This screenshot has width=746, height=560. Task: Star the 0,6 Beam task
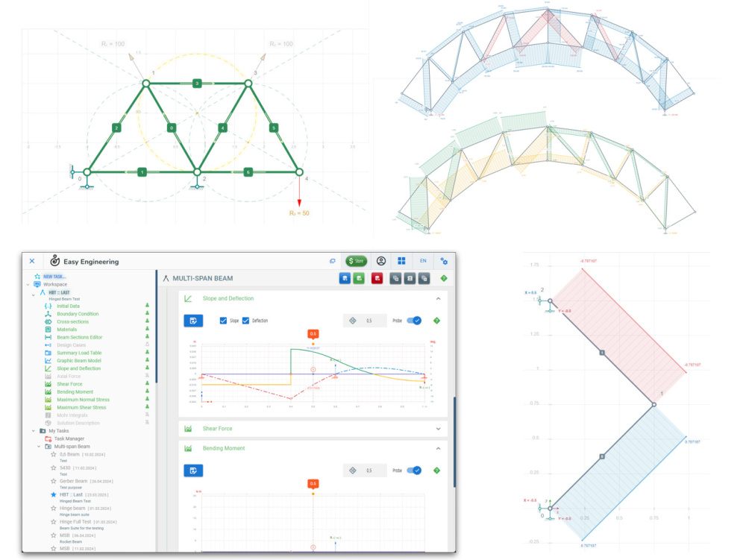point(53,454)
